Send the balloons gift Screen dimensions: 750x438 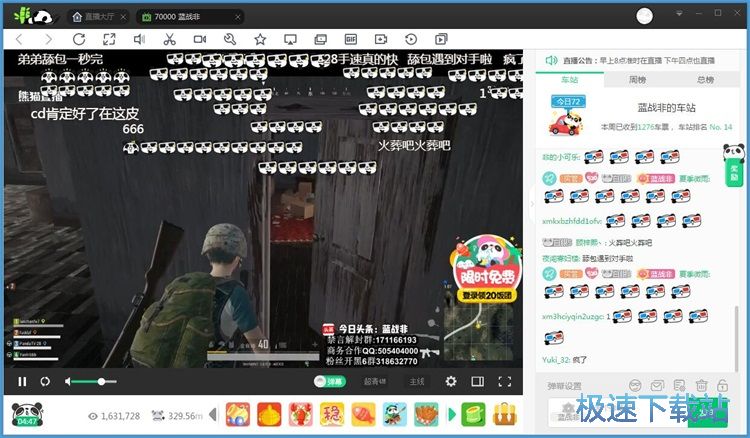tap(238, 415)
